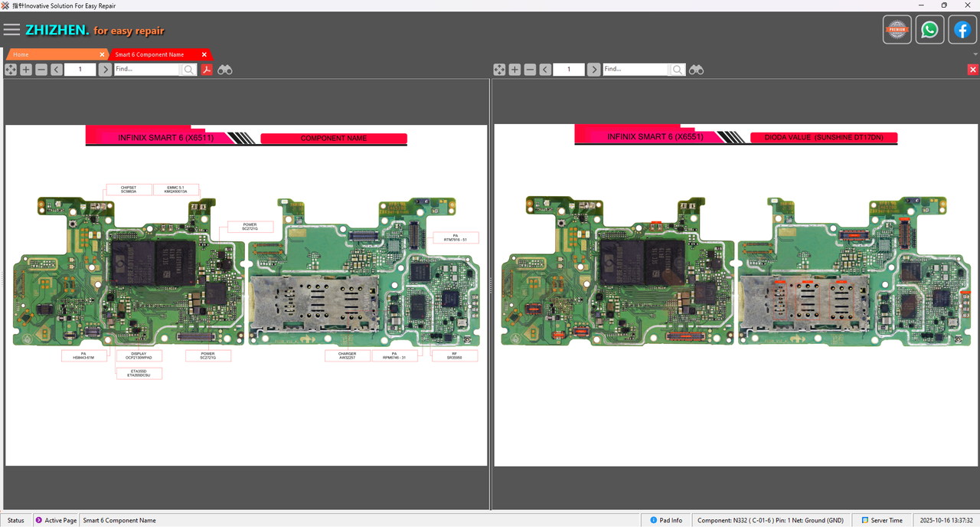The image size is (980, 527).
Task: Close the Home tab
Action: click(102, 54)
